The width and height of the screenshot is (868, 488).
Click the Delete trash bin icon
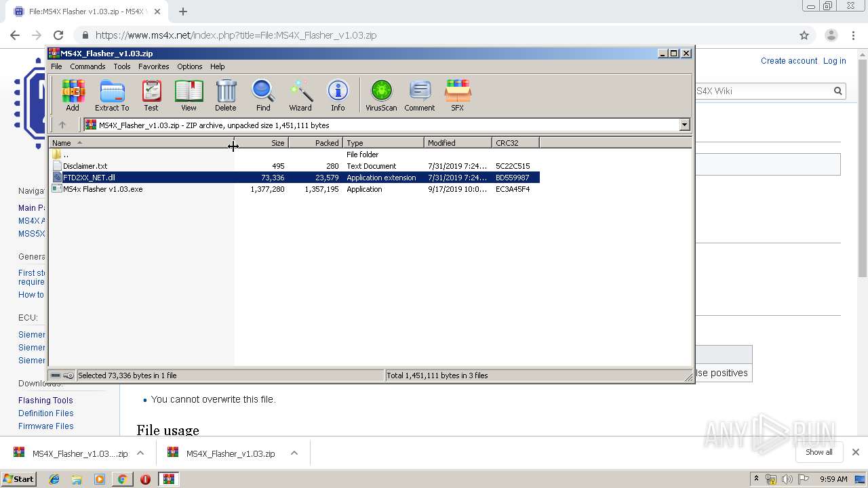pos(226,96)
